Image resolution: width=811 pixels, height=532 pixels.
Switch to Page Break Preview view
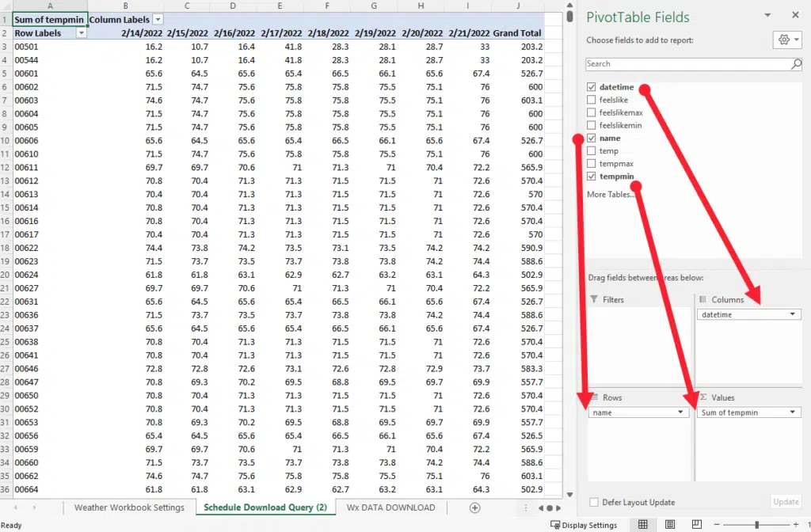[697, 525]
